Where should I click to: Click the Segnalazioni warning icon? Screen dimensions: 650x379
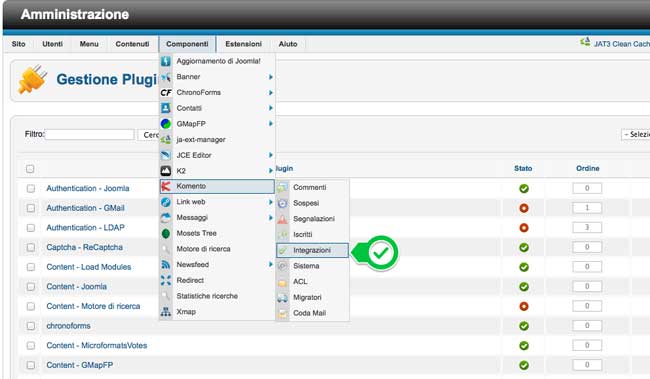pos(282,219)
